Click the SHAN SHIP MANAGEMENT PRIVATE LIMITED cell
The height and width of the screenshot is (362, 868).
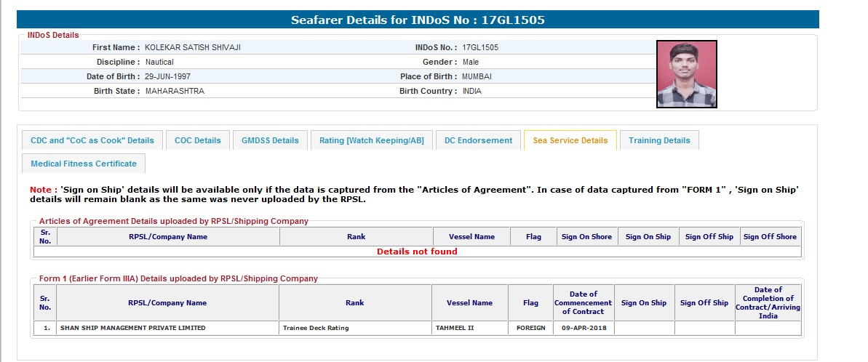(132, 328)
